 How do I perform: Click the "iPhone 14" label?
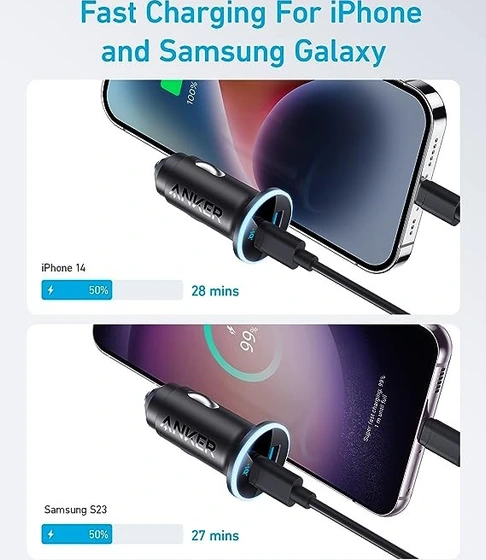[x=63, y=268]
